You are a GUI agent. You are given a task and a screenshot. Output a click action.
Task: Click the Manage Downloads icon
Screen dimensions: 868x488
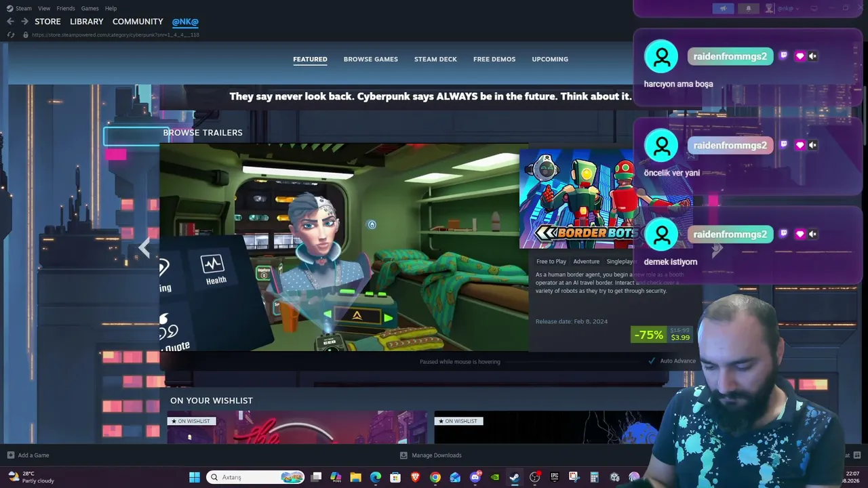coord(403,455)
